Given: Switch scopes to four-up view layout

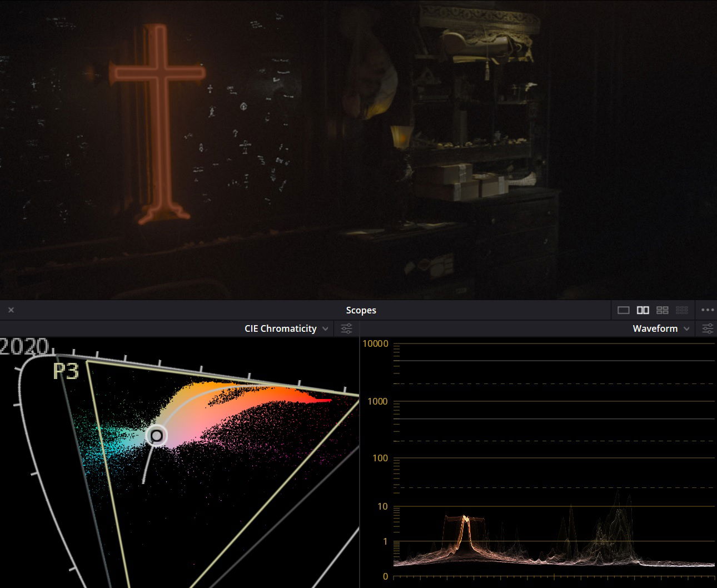Looking at the screenshot, I should pos(663,310).
